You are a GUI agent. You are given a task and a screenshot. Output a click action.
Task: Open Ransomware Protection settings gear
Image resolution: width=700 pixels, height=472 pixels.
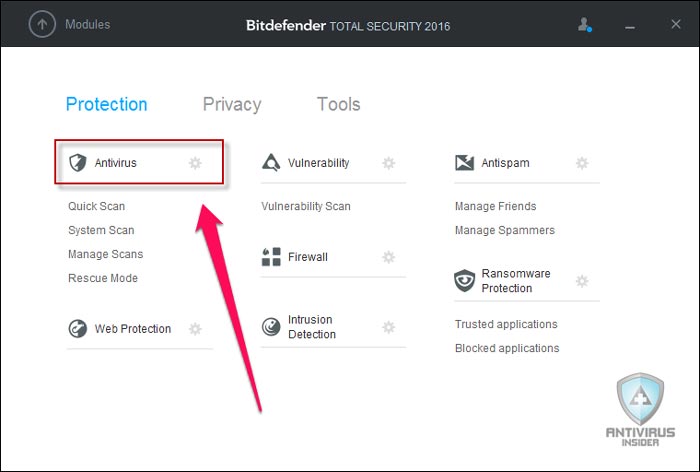tap(582, 281)
